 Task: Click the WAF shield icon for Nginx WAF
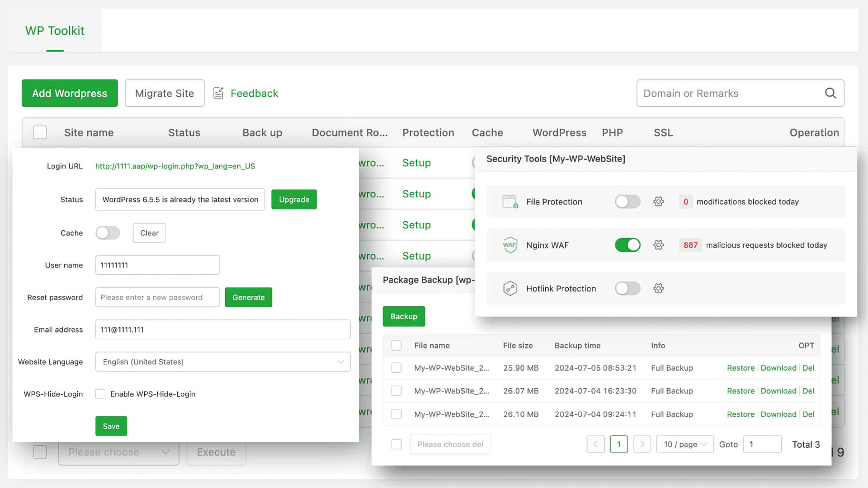coord(509,245)
